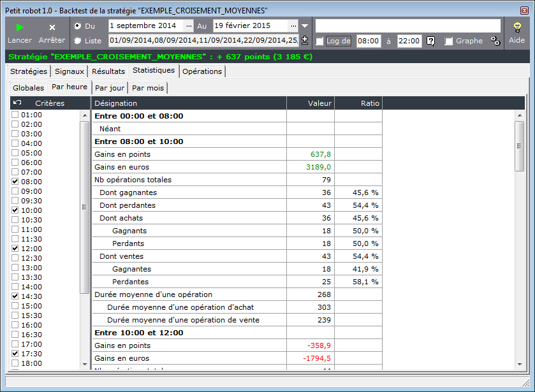Open the Par mois sub-tab
This screenshot has height=392, width=535.
[148, 88]
